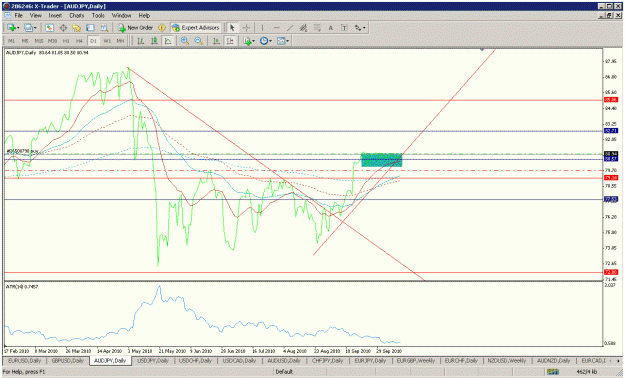The width and height of the screenshot is (625, 378).
Task: Select the arrow cursor tool
Action: 232,28
